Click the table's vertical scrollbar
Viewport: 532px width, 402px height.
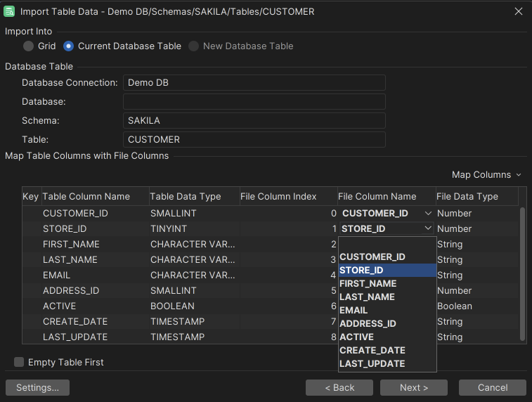[522, 274]
